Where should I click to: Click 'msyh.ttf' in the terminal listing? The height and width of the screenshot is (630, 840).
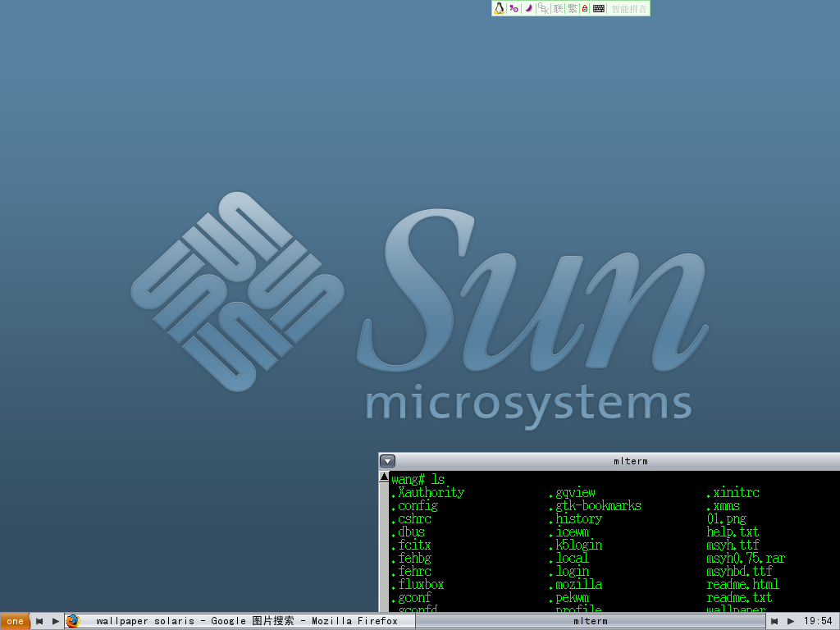coord(733,545)
